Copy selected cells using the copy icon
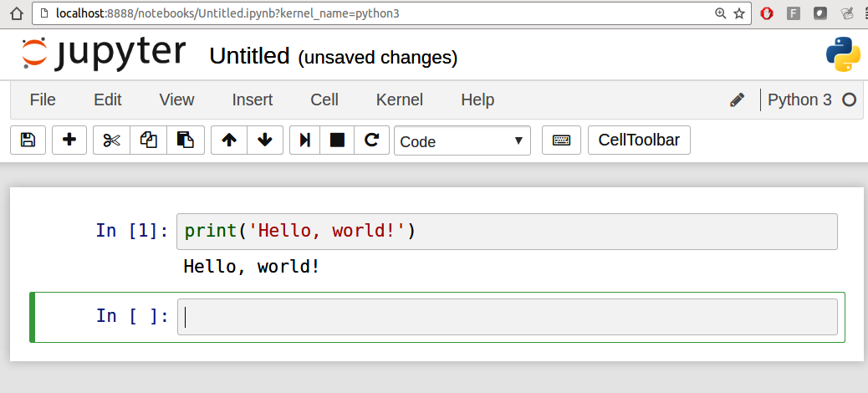868x393 pixels. [149, 140]
